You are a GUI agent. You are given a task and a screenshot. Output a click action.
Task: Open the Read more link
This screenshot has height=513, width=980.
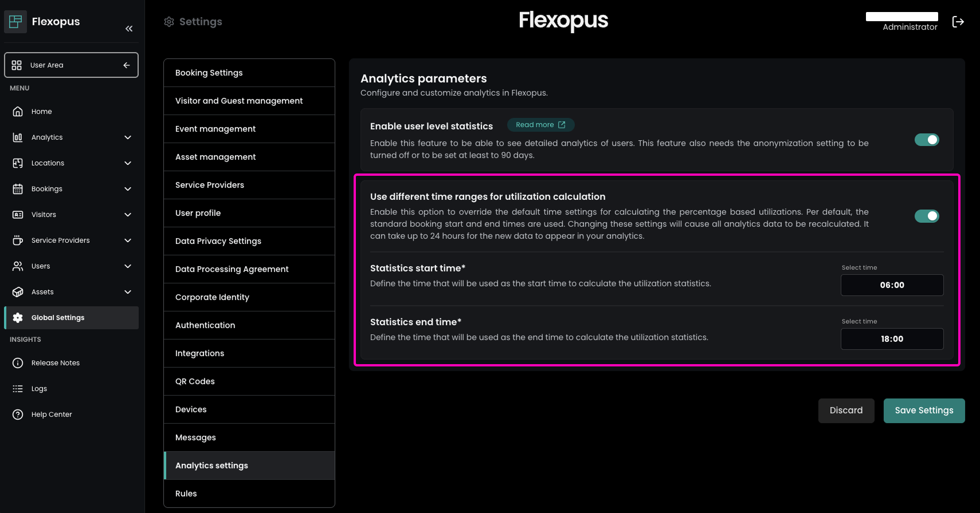click(540, 125)
